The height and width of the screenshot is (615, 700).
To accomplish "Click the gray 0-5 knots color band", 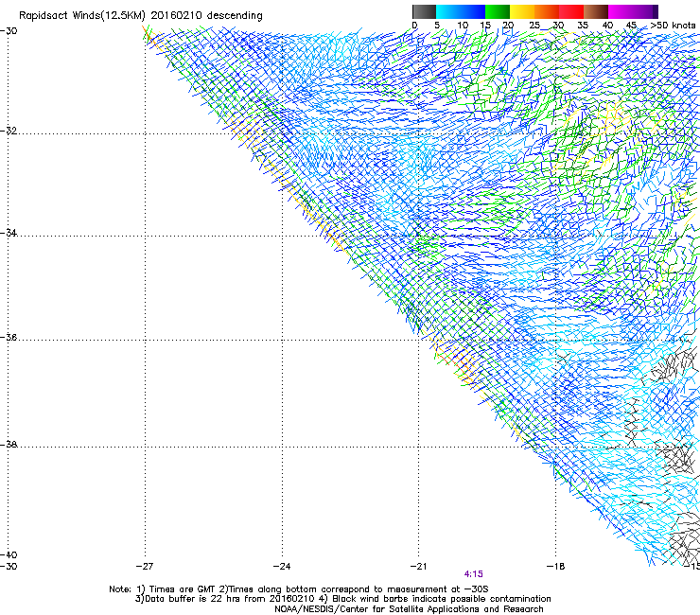I will click(424, 11).
